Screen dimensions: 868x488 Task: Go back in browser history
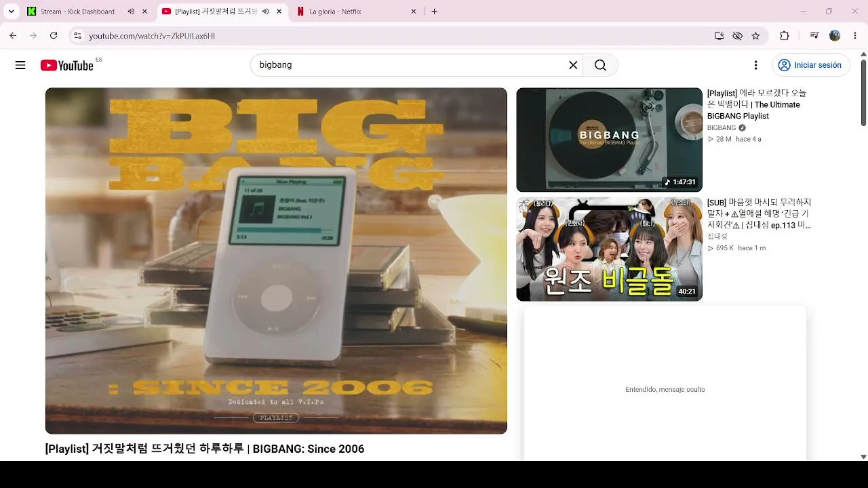pos(13,36)
